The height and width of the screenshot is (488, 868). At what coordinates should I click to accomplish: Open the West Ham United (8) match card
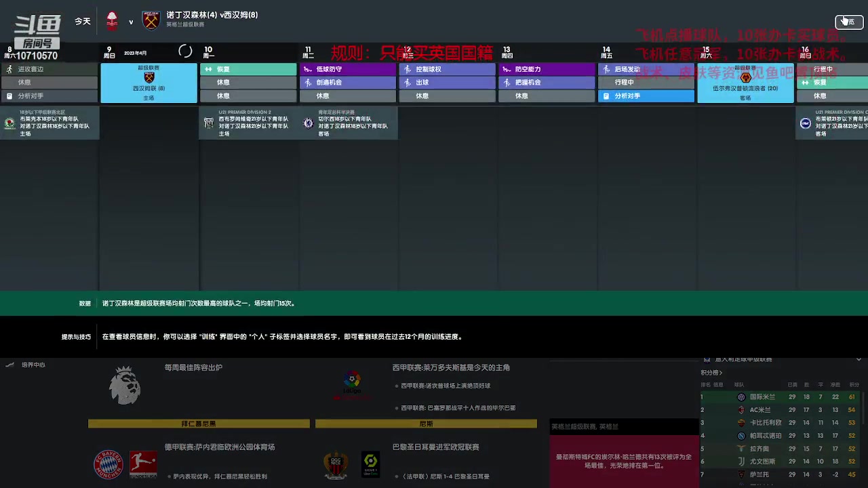point(149,83)
